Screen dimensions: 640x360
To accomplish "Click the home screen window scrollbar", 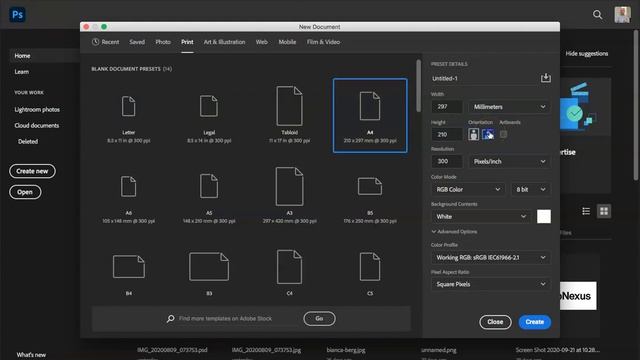I will (x=636, y=106).
